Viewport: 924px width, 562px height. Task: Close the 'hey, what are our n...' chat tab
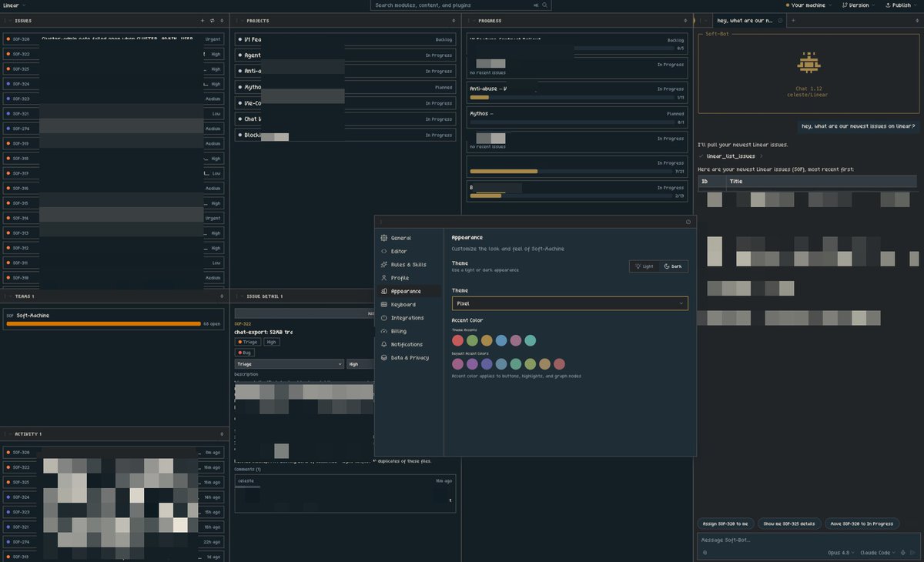pyautogui.click(x=780, y=21)
